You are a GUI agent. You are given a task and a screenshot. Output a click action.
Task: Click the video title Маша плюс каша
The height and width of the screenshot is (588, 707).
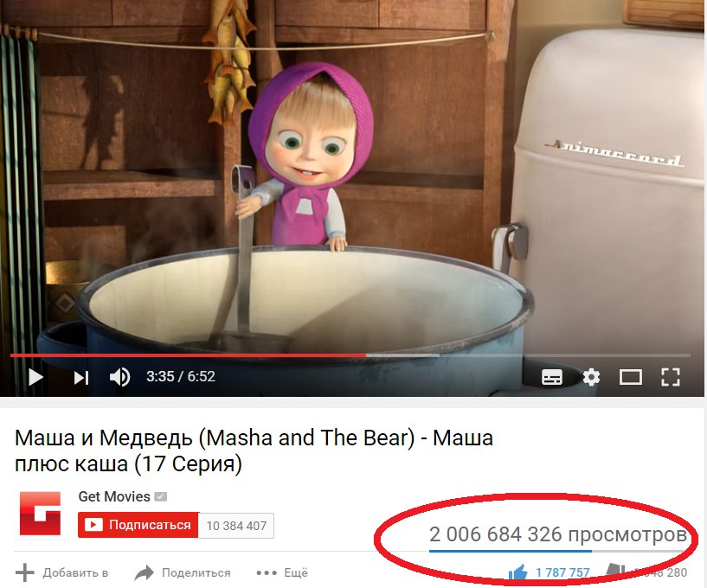[254, 451]
